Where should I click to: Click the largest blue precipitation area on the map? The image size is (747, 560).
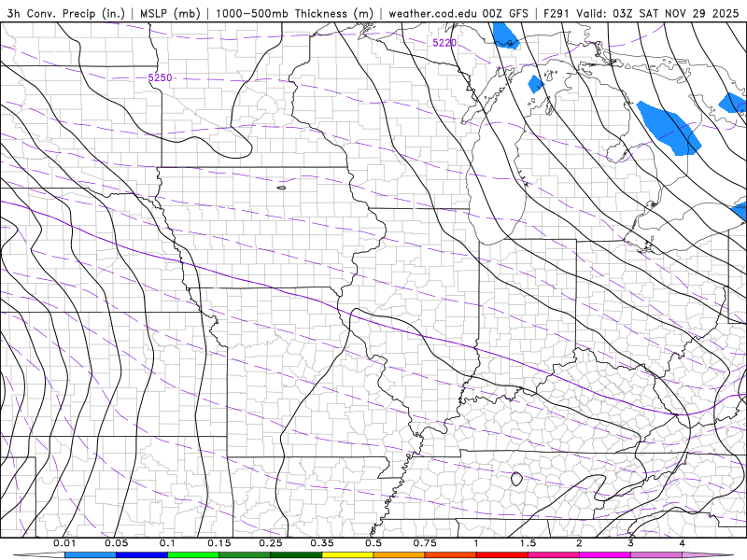pos(669,128)
